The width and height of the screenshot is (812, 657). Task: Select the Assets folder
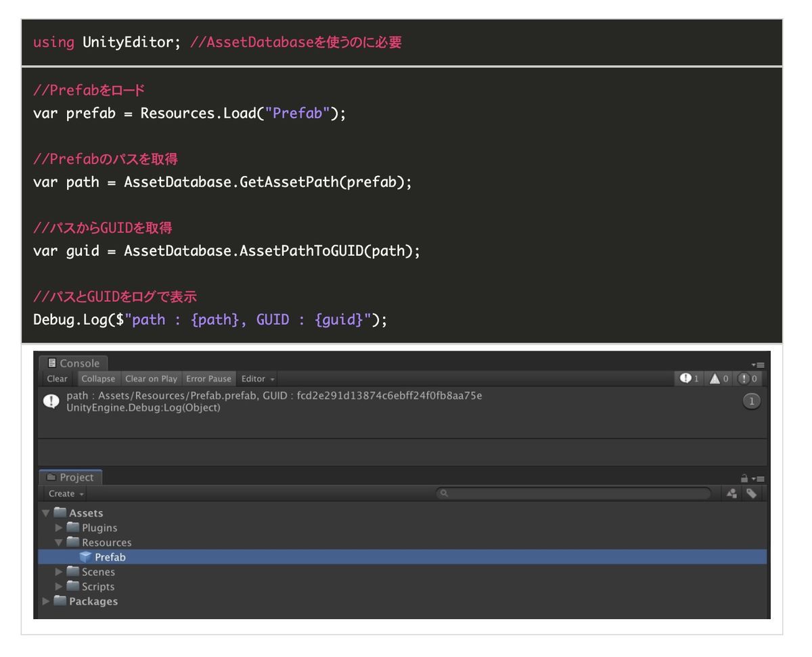(x=86, y=514)
